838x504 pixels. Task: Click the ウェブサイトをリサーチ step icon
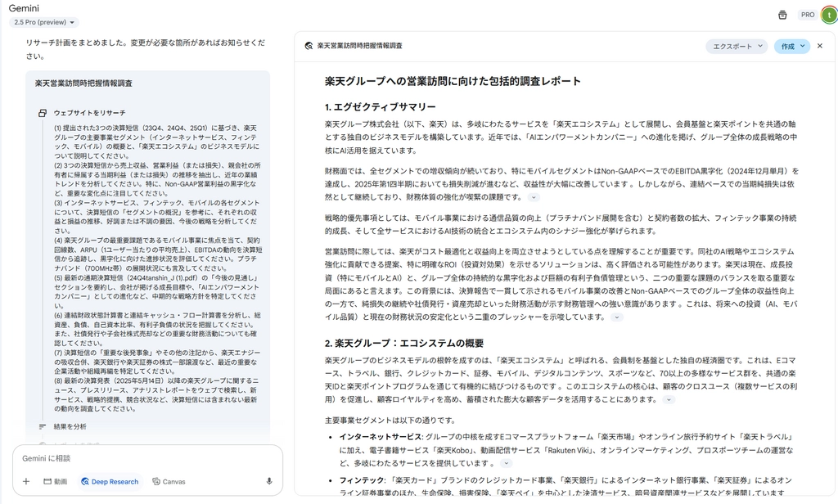43,113
